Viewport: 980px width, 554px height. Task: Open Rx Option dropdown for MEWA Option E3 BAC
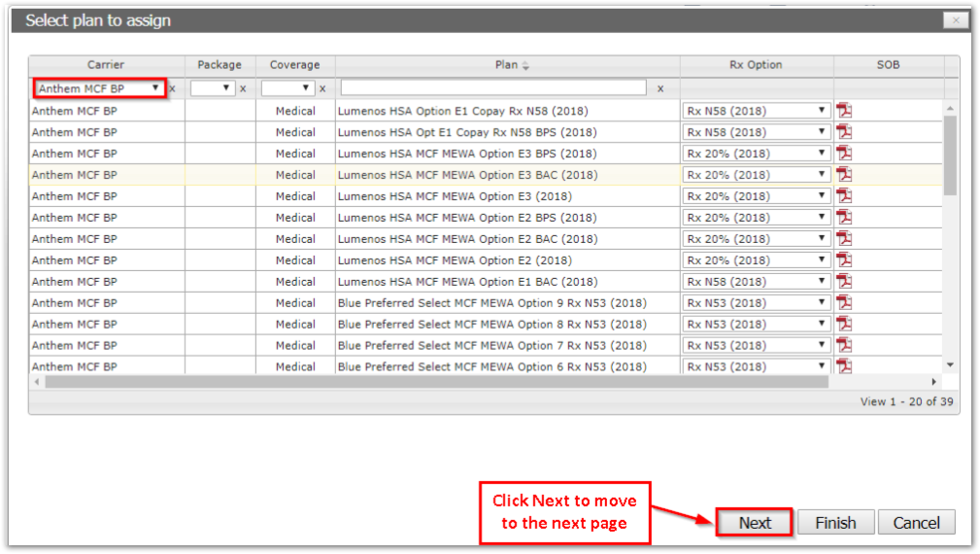click(757, 174)
